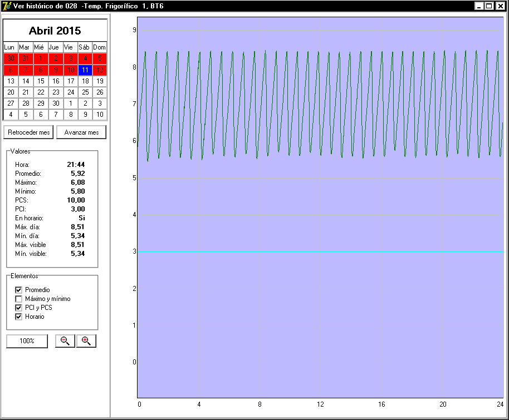Click the Hora value 21:44
The image size is (509, 420).
coord(76,165)
